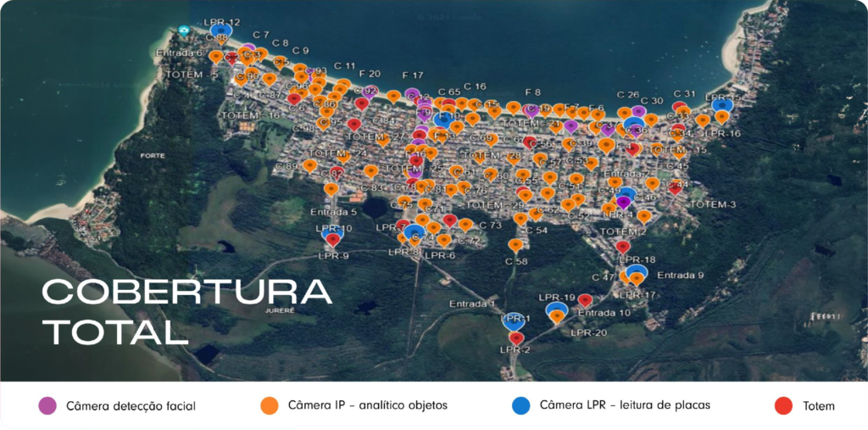Click the blue Câmera LPR legend dot
The image size is (868, 430).
point(520,406)
